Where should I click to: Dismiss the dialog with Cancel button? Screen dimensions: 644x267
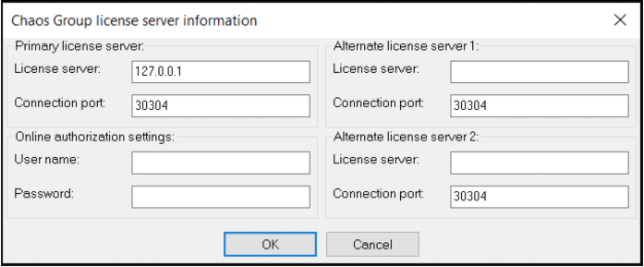(x=373, y=244)
